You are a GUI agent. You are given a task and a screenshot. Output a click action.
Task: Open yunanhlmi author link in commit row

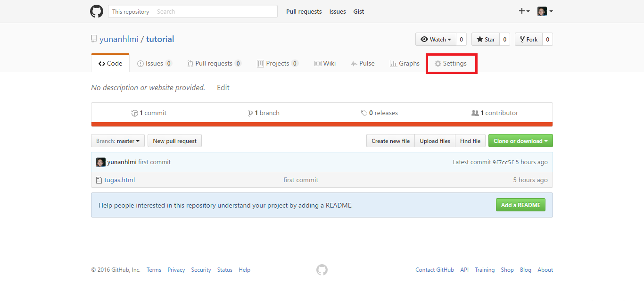pyautogui.click(x=122, y=162)
